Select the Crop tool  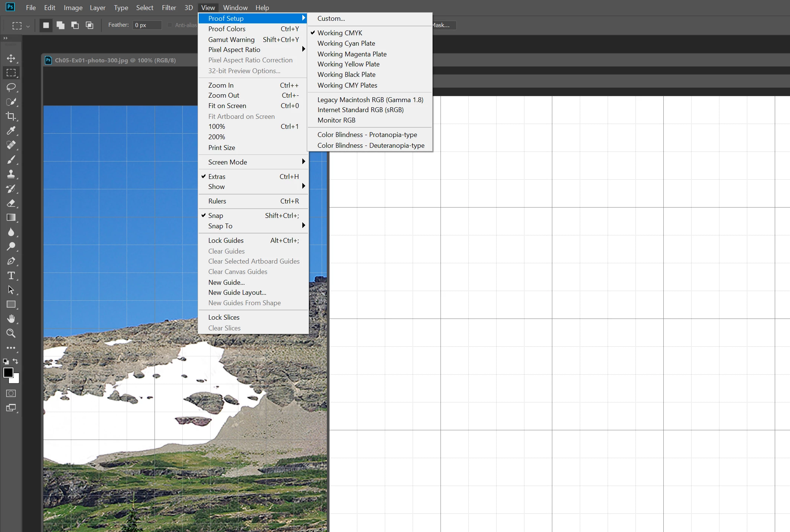pos(11,116)
